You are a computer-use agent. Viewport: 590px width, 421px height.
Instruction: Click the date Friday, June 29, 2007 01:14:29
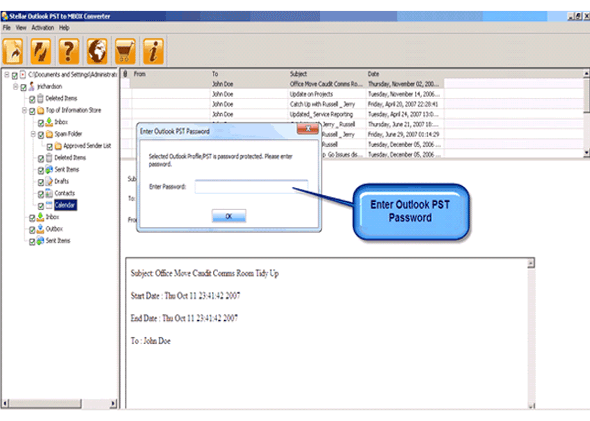click(x=403, y=134)
